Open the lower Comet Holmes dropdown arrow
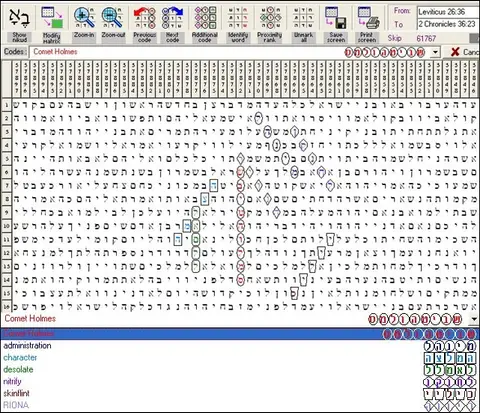This screenshot has width=480, height=413. pos(474,319)
